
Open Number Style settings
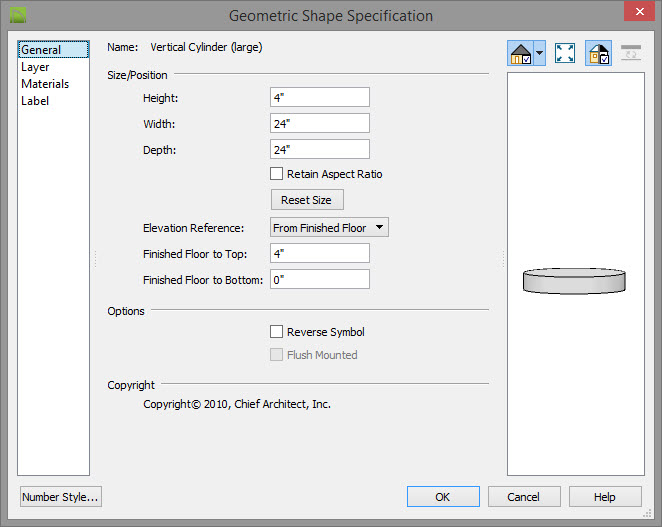click(x=60, y=497)
